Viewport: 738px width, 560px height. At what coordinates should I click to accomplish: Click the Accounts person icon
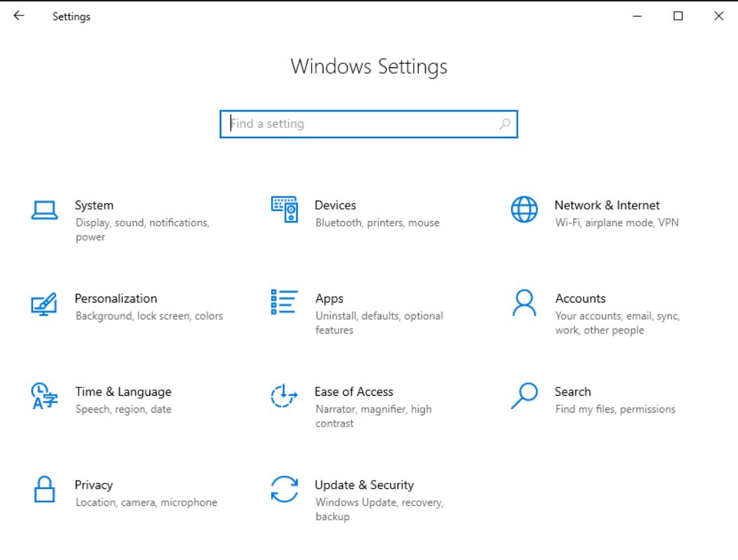[x=525, y=302]
